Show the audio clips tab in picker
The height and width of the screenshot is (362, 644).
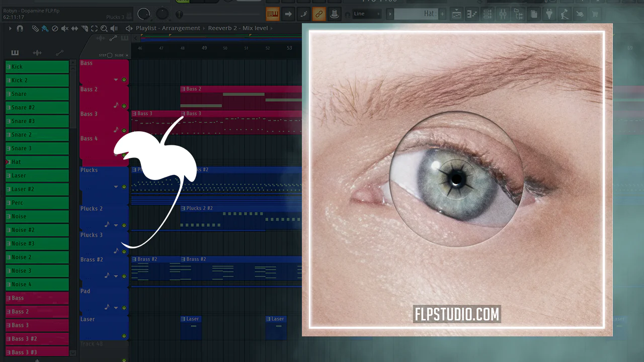tap(37, 53)
